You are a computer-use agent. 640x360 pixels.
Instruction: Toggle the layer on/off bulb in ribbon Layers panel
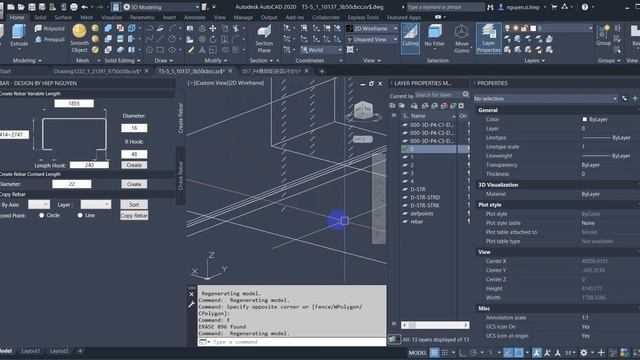point(507,28)
